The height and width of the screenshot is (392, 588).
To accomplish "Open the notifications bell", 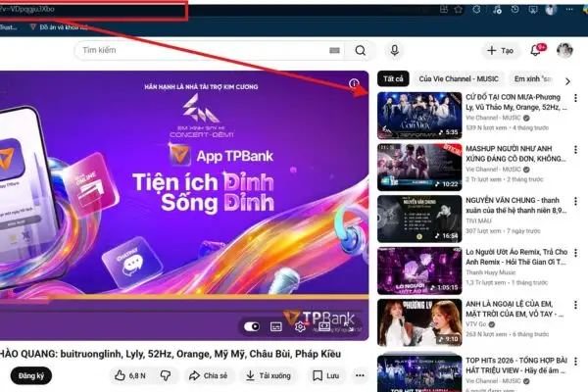I will (x=535, y=50).
